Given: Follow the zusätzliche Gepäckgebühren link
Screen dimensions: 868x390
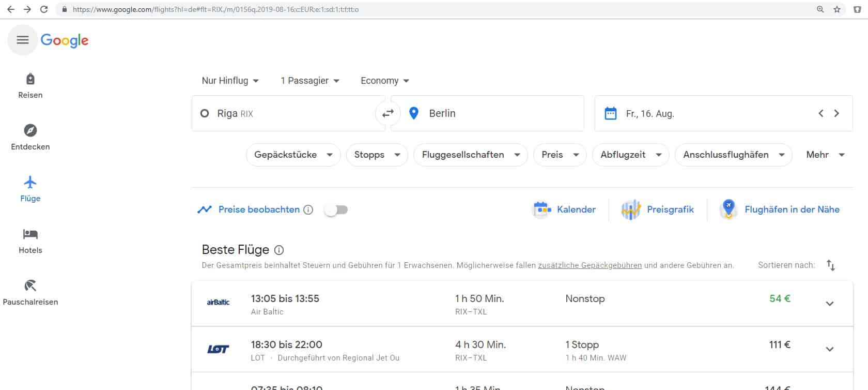Looking at the screenshot, I should (590, 265).
